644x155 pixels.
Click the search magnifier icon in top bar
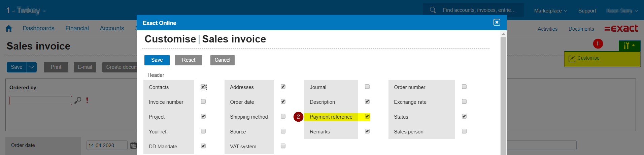(x=433, y=10)
